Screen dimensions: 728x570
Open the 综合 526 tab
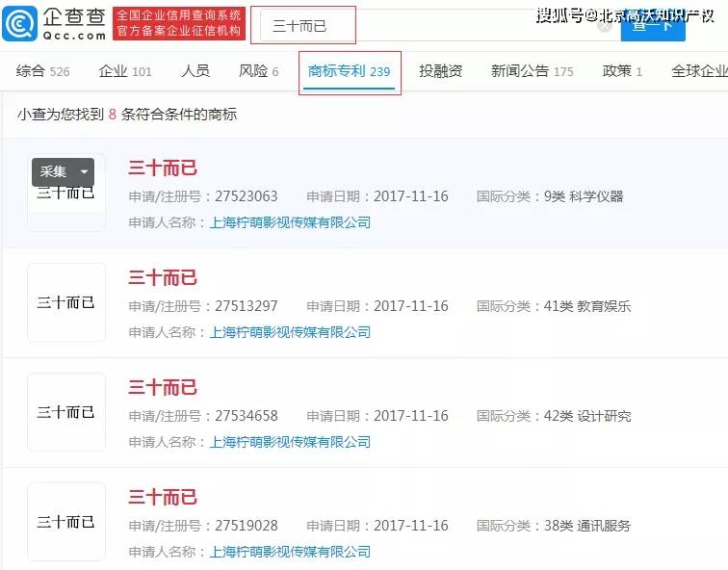(42, 71)
